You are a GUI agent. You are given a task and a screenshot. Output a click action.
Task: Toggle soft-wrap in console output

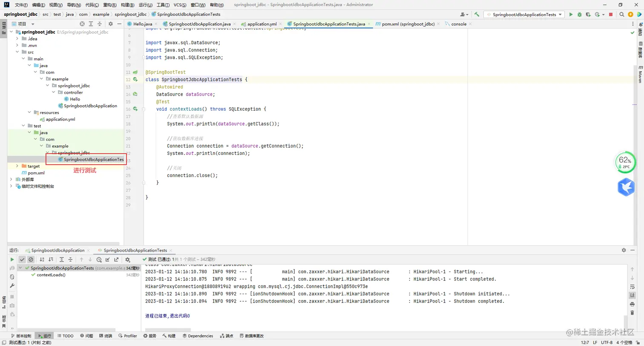[632, 287]
